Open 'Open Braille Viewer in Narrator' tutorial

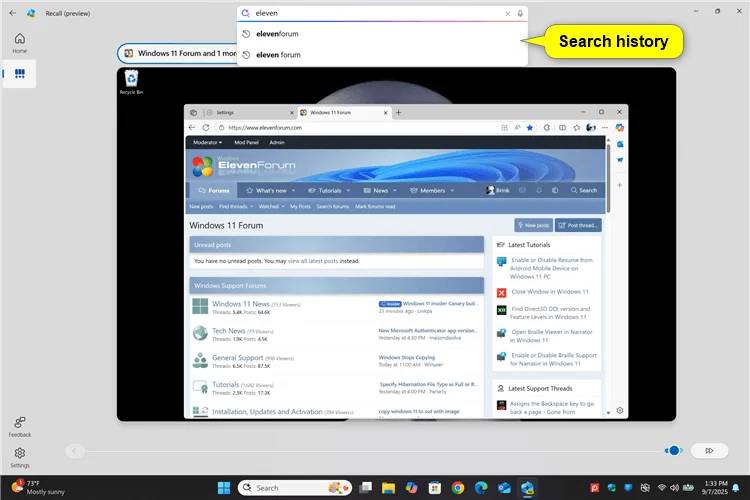click(x=551, y=336)
